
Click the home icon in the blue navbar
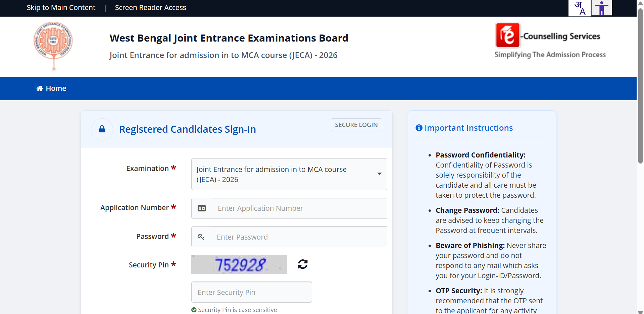coord(39,88)
